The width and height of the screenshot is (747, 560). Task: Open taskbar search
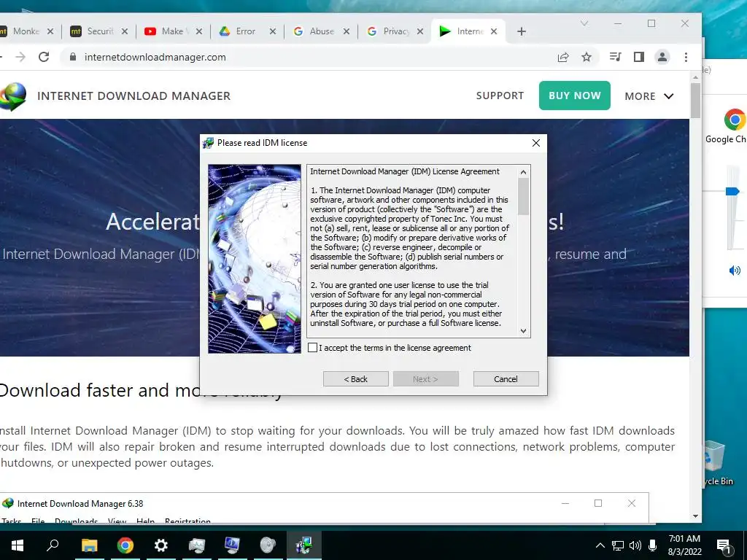[53, 545]
